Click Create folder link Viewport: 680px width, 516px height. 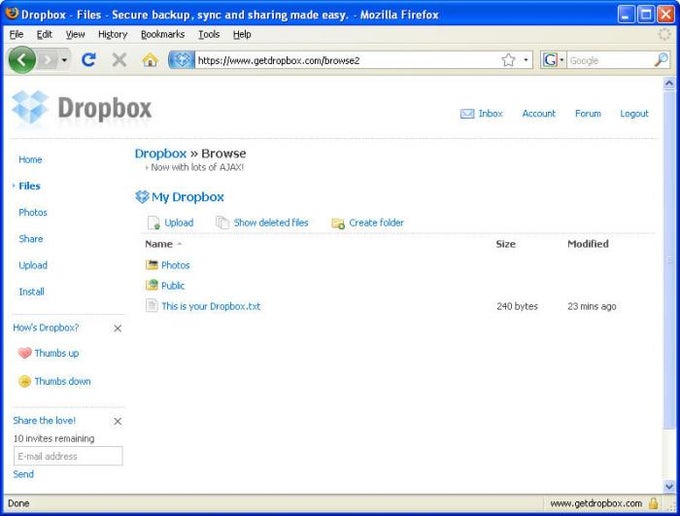tap(376, 223)
